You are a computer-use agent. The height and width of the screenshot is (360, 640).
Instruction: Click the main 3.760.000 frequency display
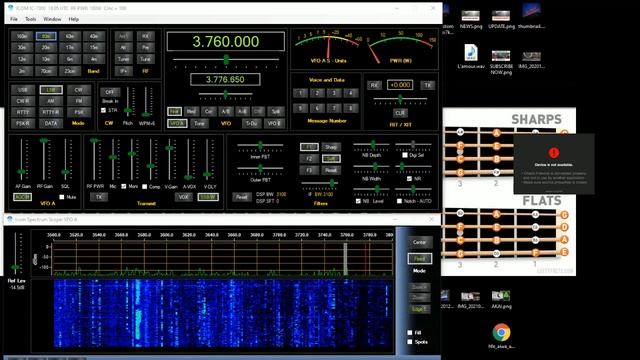tap(226, 42)
